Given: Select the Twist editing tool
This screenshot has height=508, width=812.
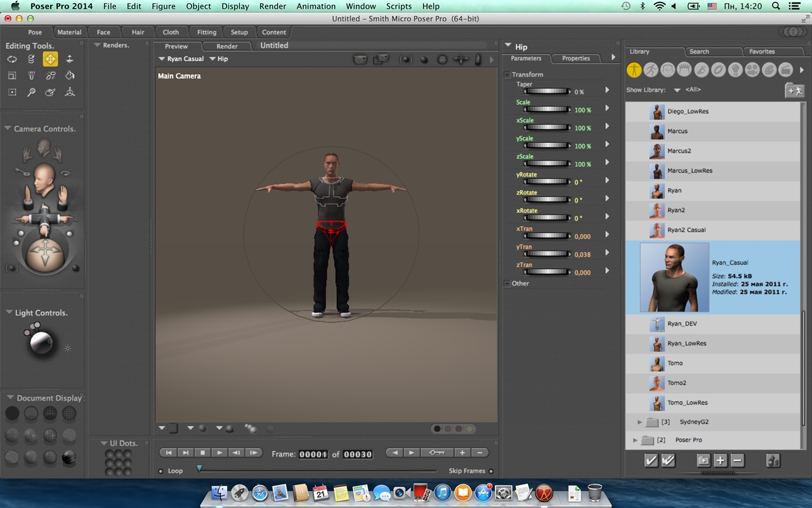Looking at the screenshot, I should [31, 59].
